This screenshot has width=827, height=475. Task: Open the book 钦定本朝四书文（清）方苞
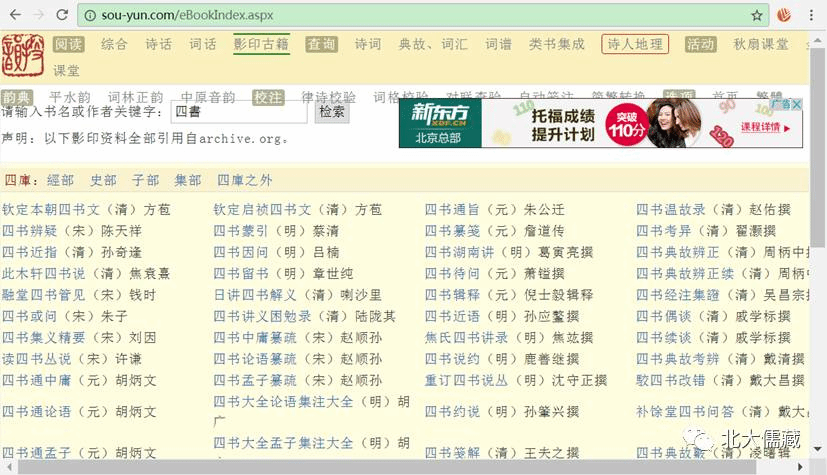tap(86, 210)
